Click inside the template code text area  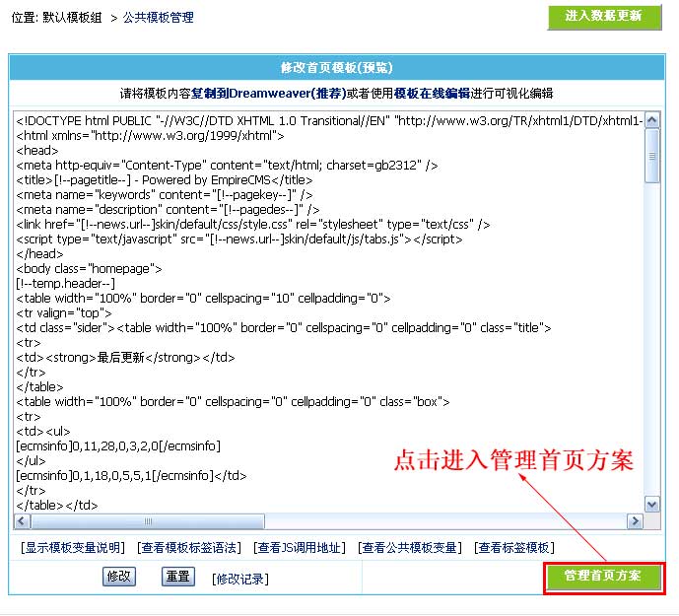click(325, 315)
